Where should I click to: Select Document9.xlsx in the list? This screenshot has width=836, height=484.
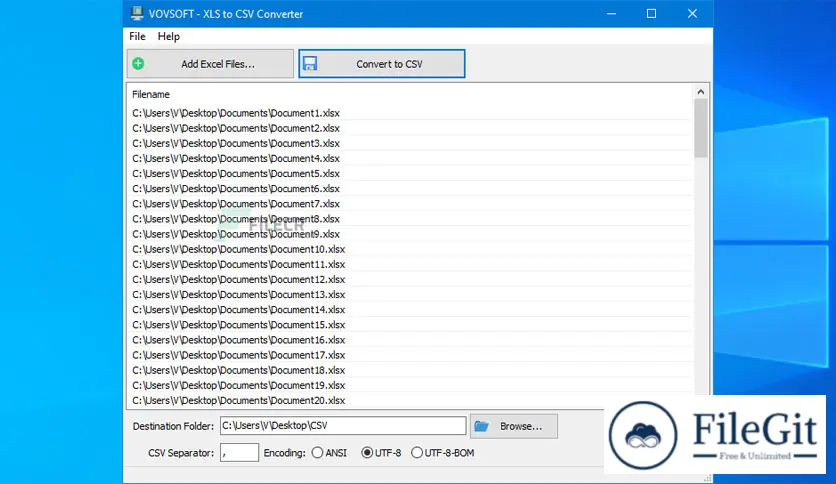pyautogui.click(x=236, y=234)
